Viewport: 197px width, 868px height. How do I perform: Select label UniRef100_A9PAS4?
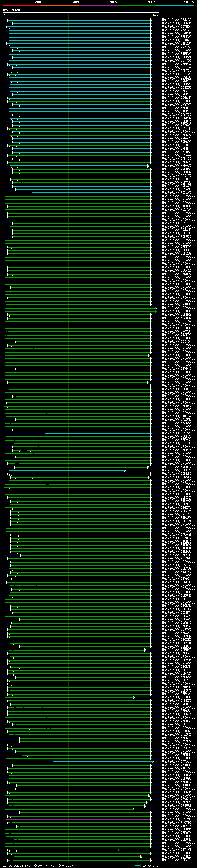coord(177,139)
